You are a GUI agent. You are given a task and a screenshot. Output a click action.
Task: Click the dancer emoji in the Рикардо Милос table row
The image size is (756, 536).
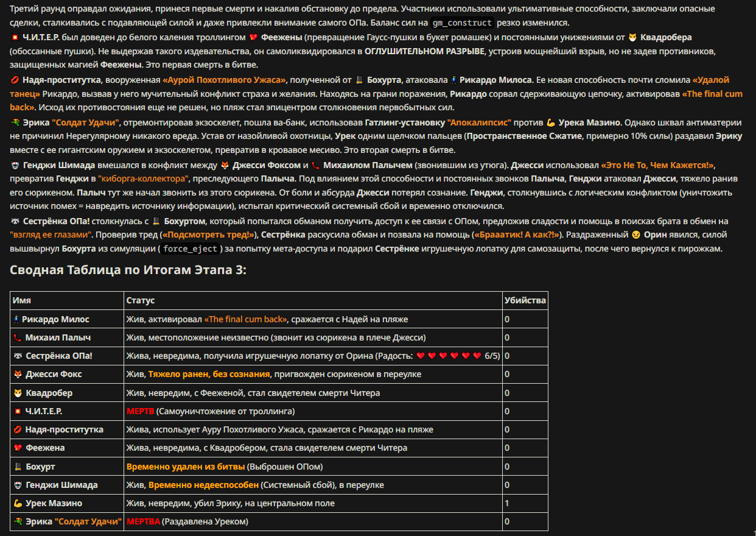[x=16, y=319]
